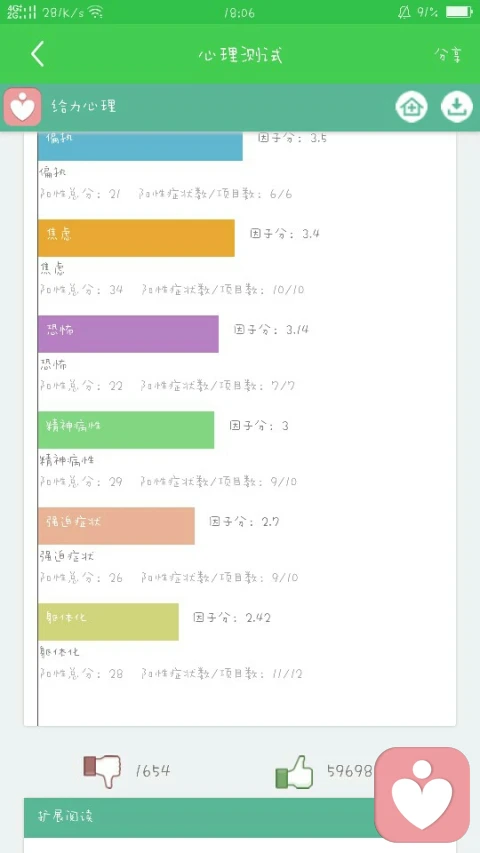480x853 pixels.
Task: Tap the 心理测试 page title
Action: tap(240, 55)
